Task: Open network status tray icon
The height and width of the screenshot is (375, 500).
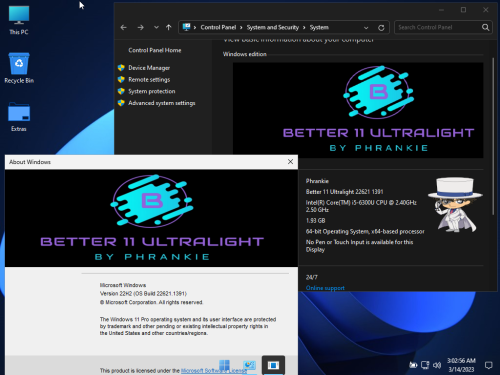Action: 425,365
